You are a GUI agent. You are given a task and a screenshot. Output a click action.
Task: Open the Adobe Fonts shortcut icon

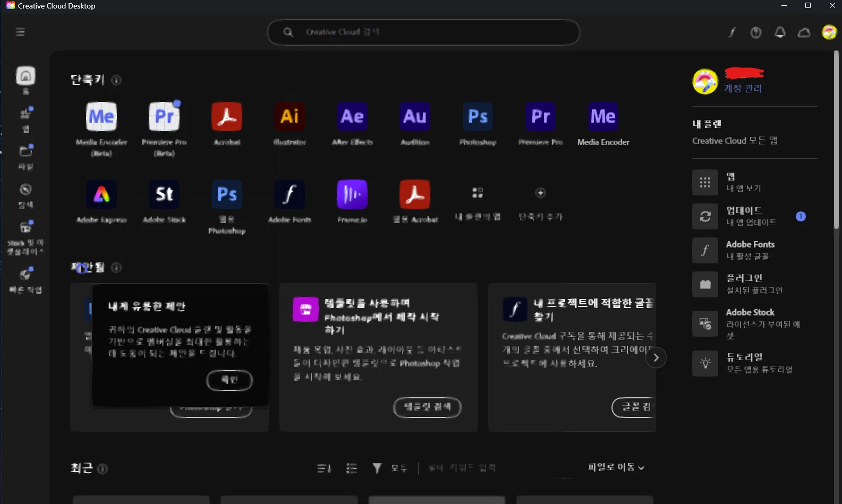point(290,194)
